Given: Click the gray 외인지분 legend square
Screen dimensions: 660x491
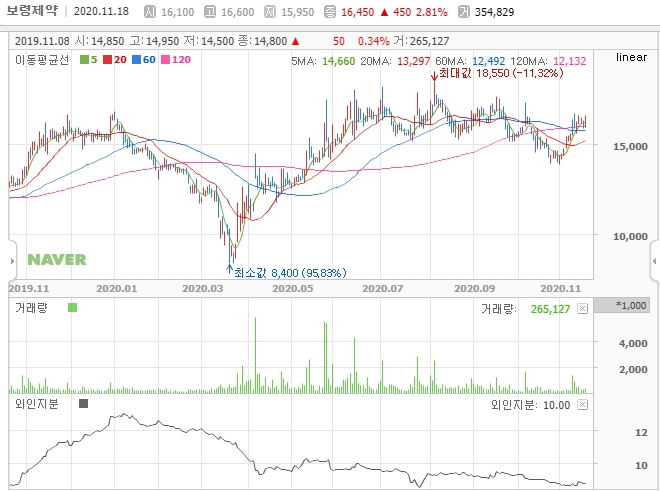Looking at the screenshot, I should 83,404.
